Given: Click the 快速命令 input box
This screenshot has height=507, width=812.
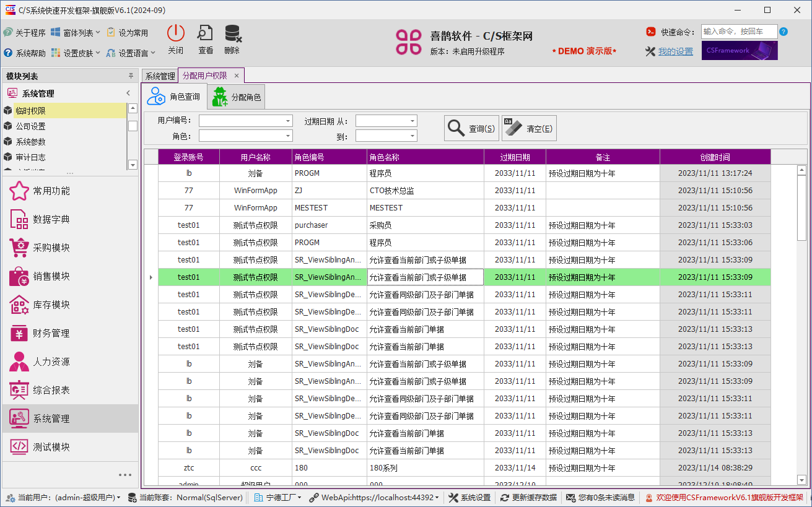Looking at the screenshot, I should click(739, 32).
